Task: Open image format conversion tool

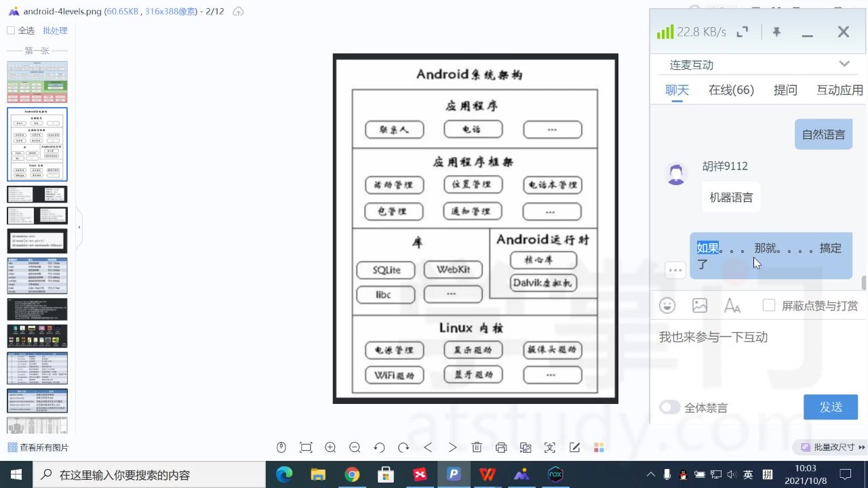Action: click(526, 447)
